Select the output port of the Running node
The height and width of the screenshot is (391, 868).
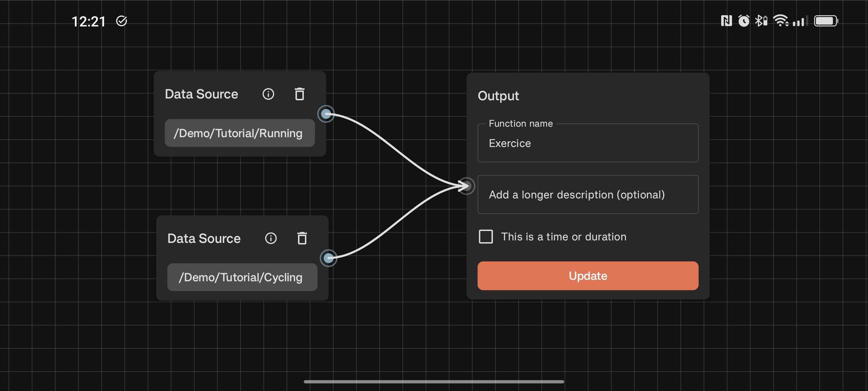[x=326, y=114]
